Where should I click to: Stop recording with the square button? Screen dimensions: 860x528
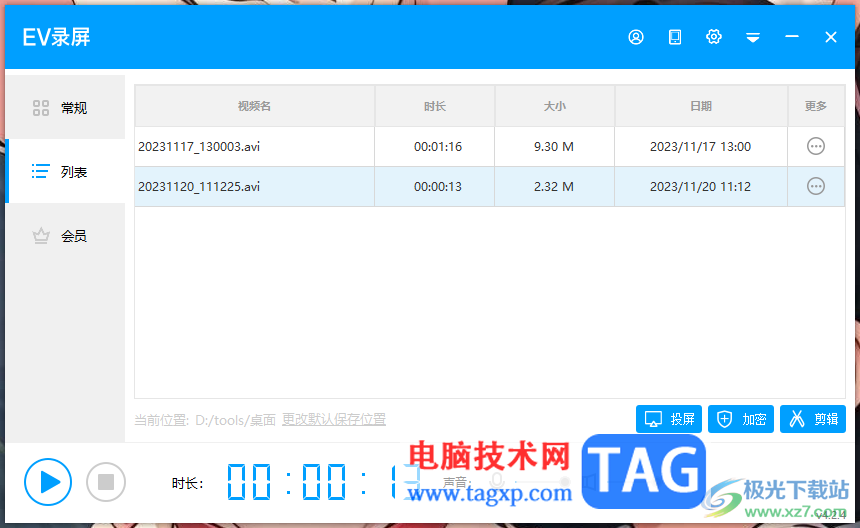pos(106,482)
